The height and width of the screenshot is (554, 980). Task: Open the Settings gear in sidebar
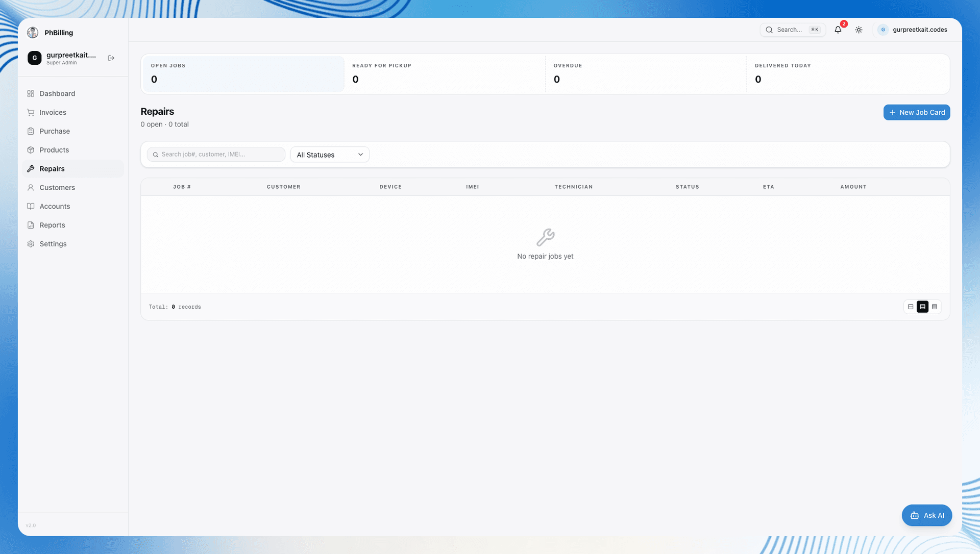pyautogui.click(x=31, y=244)
